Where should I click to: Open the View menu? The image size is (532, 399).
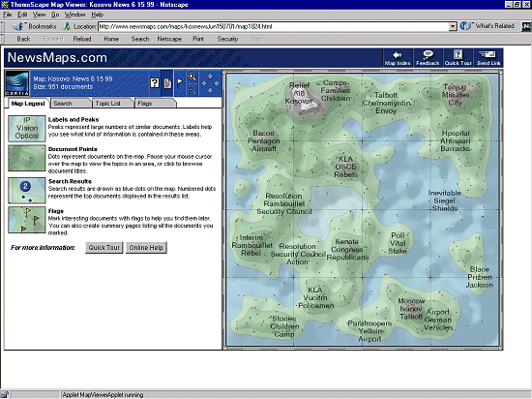[x=39, y=15]
